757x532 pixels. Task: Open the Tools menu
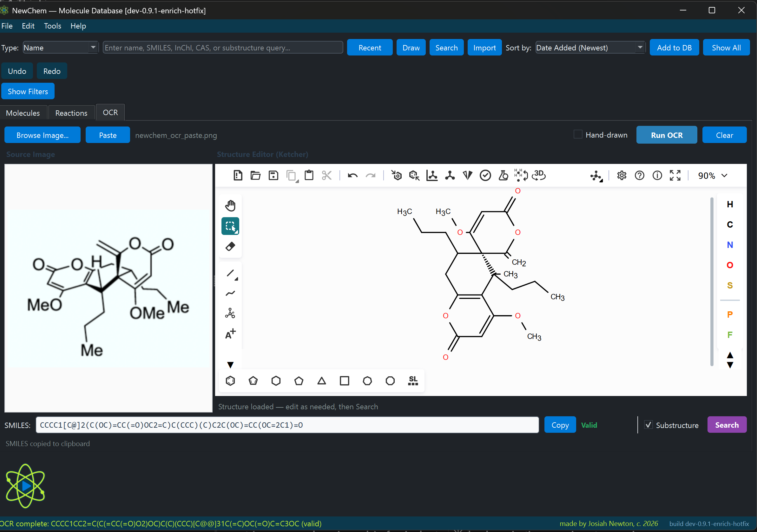(x=52, y=26)
